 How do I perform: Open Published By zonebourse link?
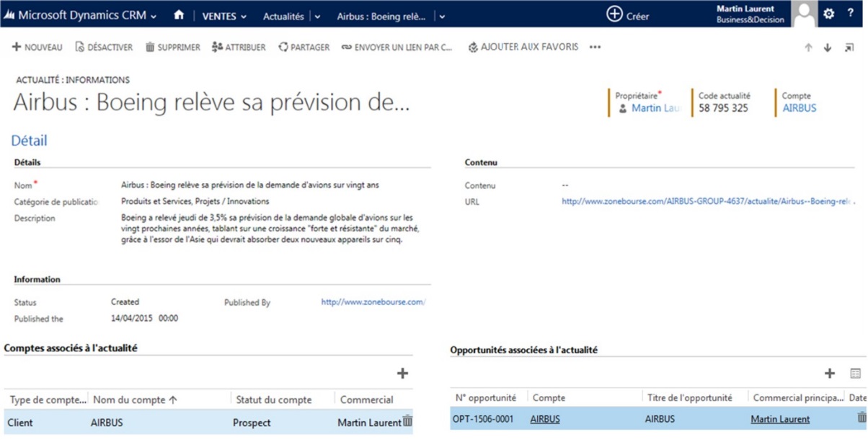[373, 302]
